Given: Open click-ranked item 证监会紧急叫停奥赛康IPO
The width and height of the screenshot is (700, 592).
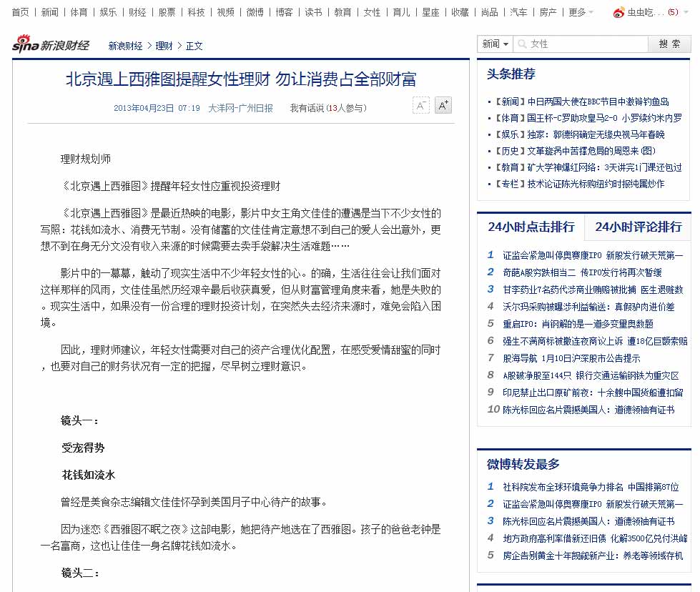Looking at the screenshot, I should click(593, 255).
